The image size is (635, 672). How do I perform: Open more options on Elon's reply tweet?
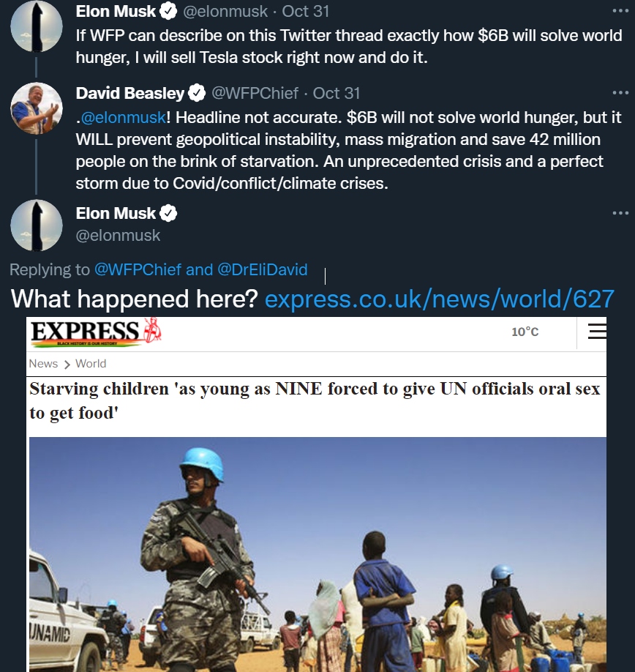620,214
